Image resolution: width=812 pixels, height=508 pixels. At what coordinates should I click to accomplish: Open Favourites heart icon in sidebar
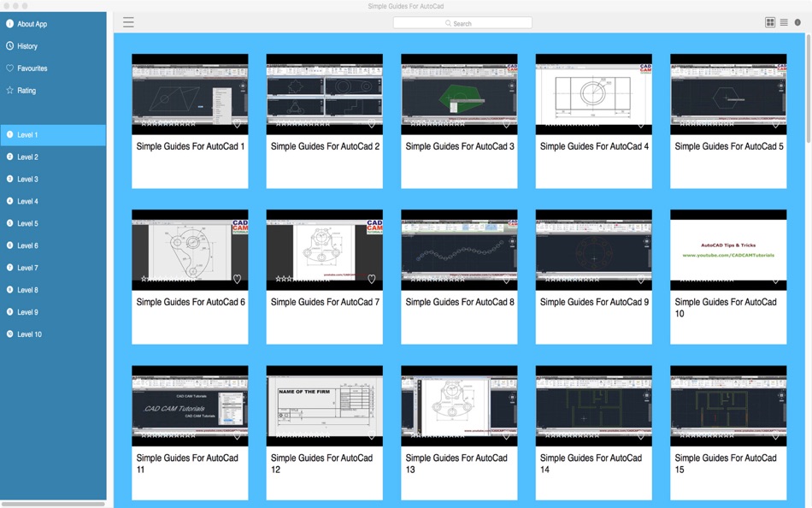pos(9,68)
